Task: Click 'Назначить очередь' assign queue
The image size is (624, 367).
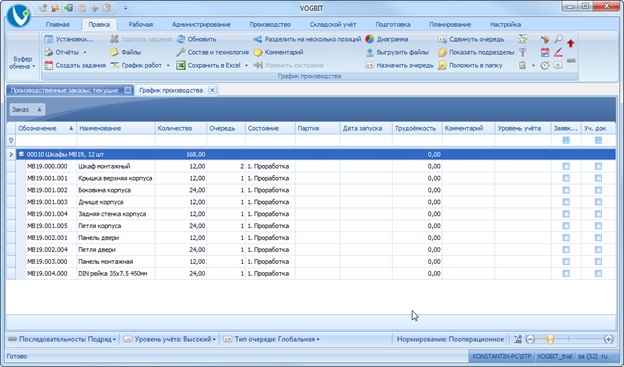Action: (399, 65)
